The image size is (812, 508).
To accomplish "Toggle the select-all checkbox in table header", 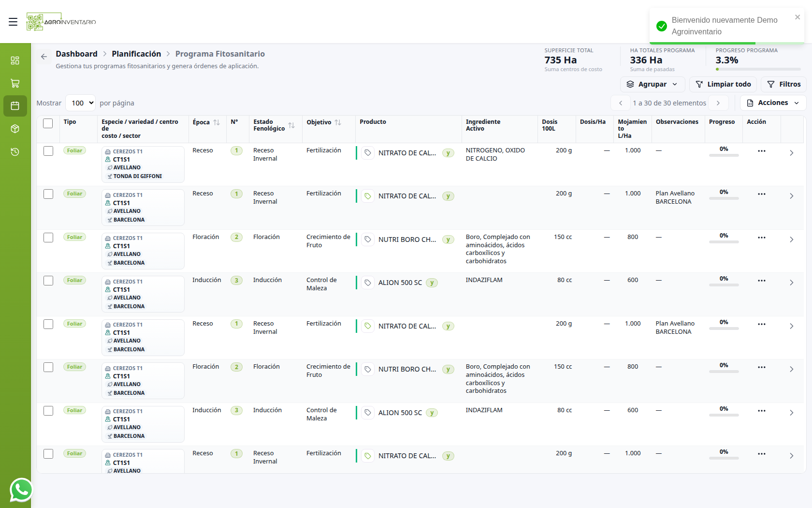I will click(x=48, y=123).
